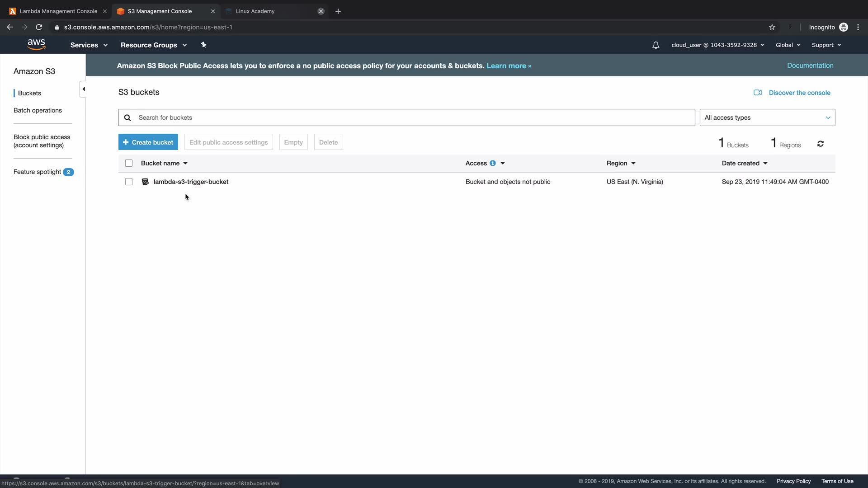Reload the page in browser toolbar
This screenshot has height=488, width=868.
click(x=39, y=27)
